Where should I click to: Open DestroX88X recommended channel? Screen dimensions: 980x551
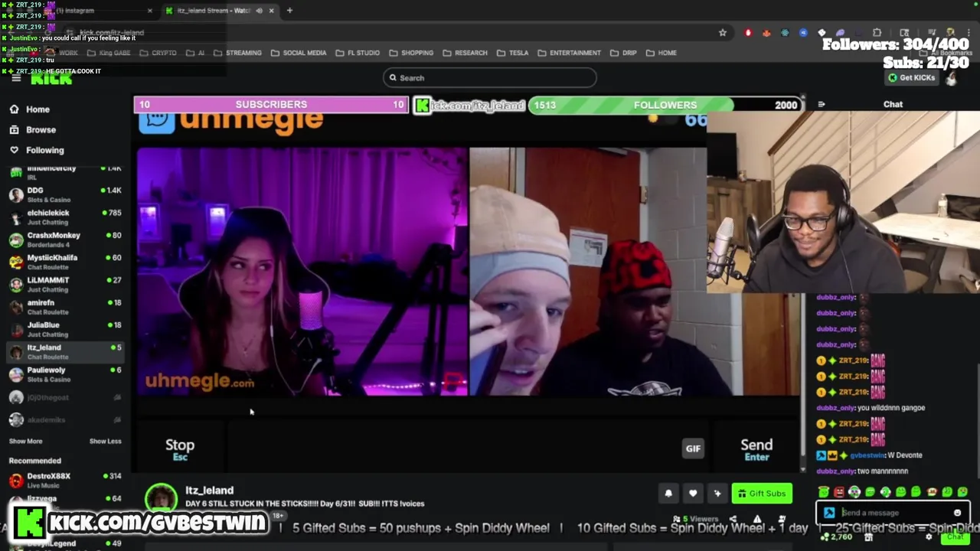[64, 481]
